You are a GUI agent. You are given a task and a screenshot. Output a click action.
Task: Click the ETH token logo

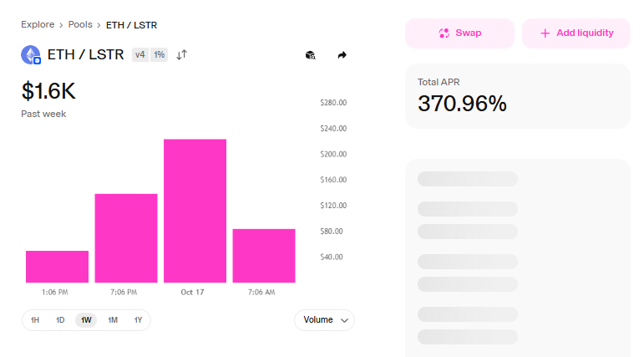[31, 55]
